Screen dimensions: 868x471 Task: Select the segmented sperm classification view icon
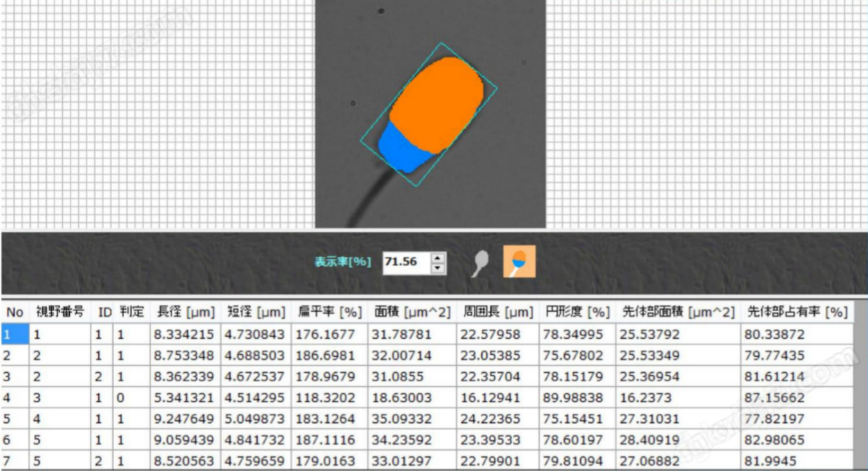tap(519, 261)
